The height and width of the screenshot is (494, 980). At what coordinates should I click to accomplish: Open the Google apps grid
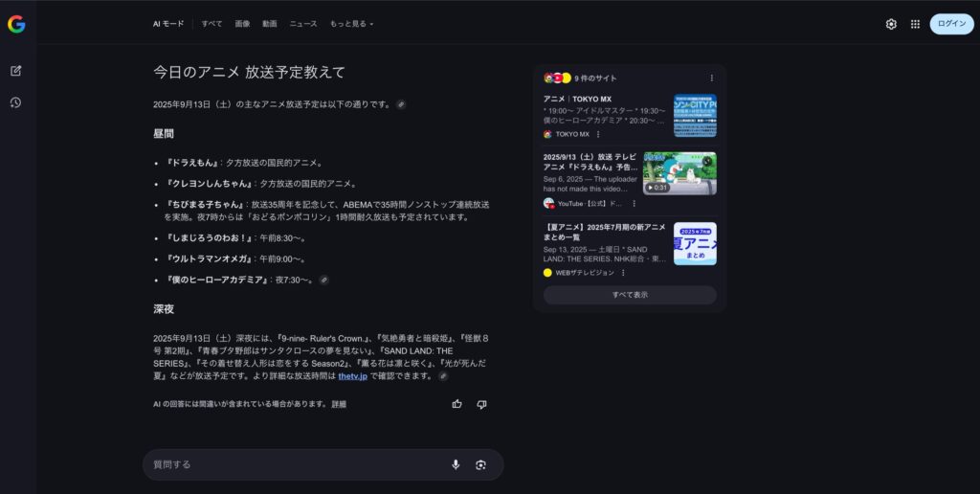[x=915, y=24]
